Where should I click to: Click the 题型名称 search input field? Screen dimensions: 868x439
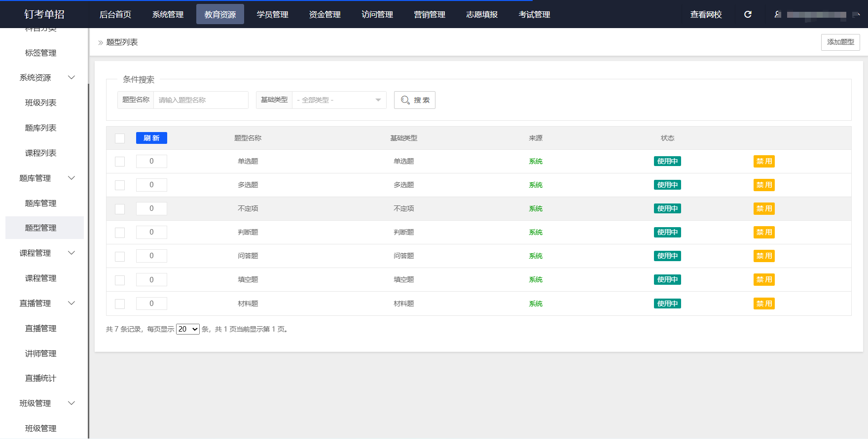[201, 100]
